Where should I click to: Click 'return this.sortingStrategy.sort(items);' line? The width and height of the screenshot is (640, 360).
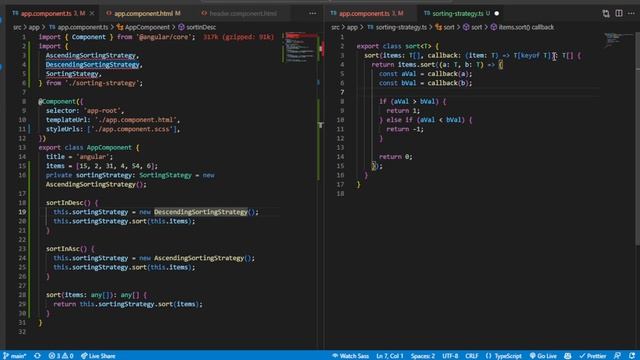click(128, 304)
